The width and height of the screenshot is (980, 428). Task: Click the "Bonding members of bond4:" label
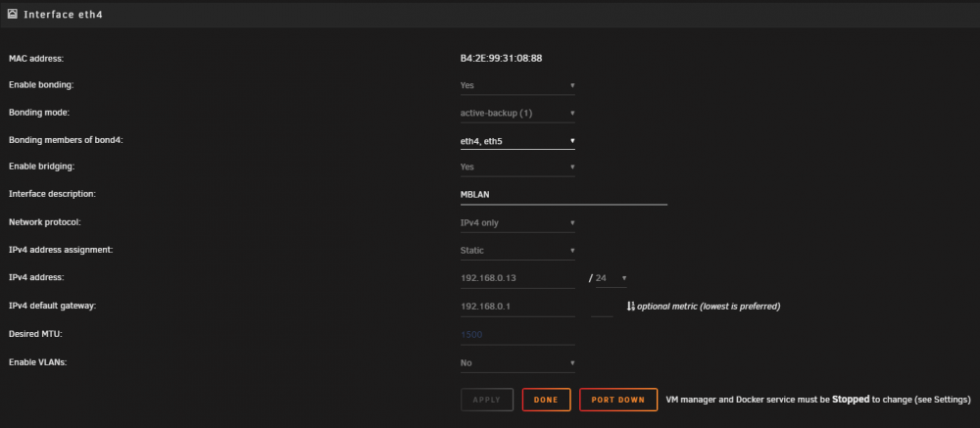click(x=67, y=141)
